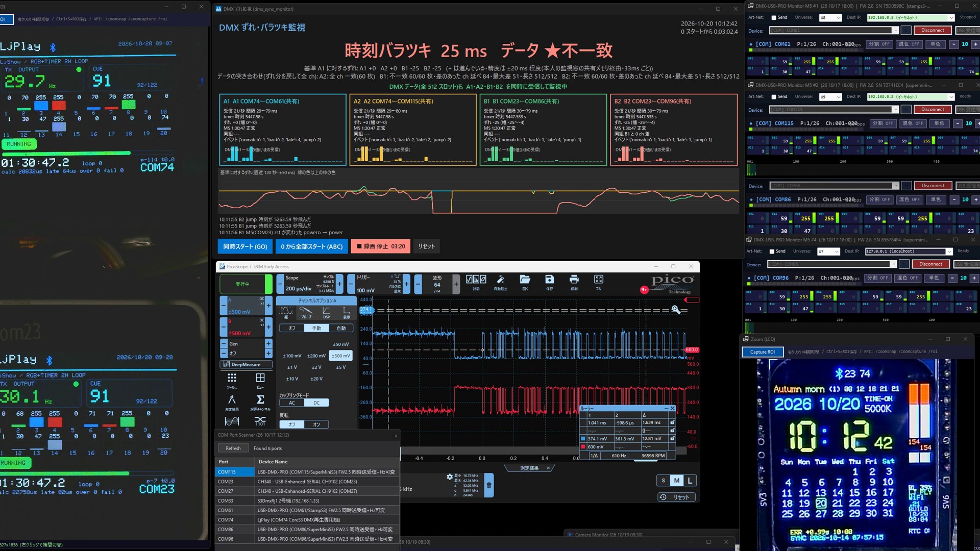Open the Universe U7 dropdown in Monitor #4

828,252
